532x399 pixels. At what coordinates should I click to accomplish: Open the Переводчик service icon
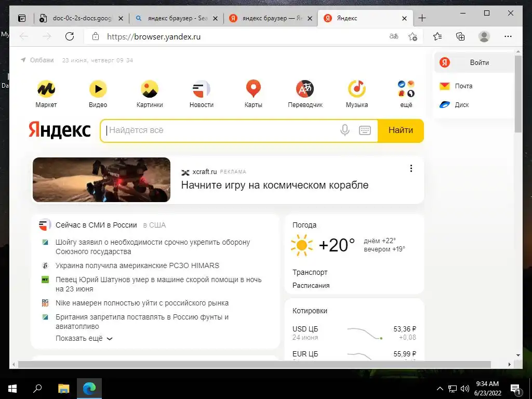pos(305,89)
